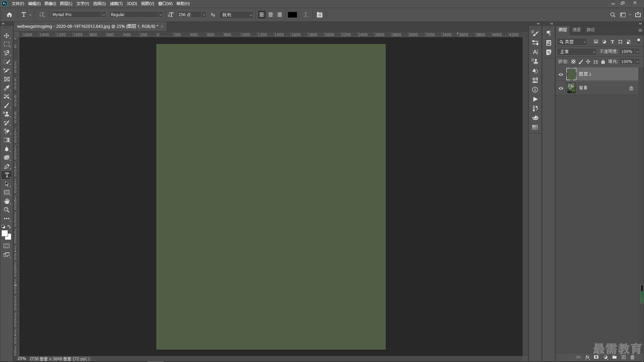
Task: Select the Horizontal Type tool
Action: [x=7, y=175]
